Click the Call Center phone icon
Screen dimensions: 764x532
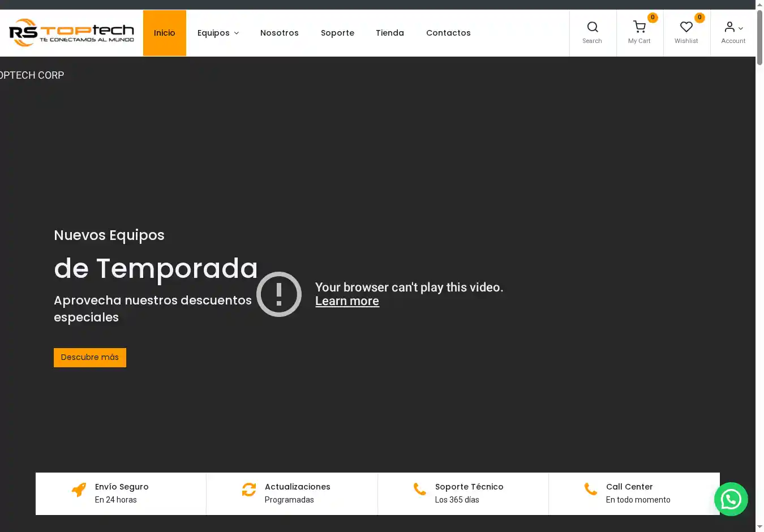tap(590, 489)
